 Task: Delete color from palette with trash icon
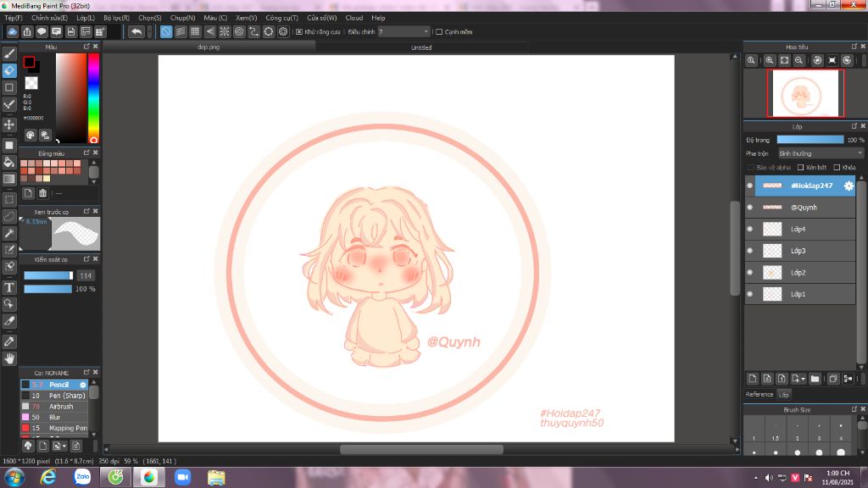(x=42, y=193)
